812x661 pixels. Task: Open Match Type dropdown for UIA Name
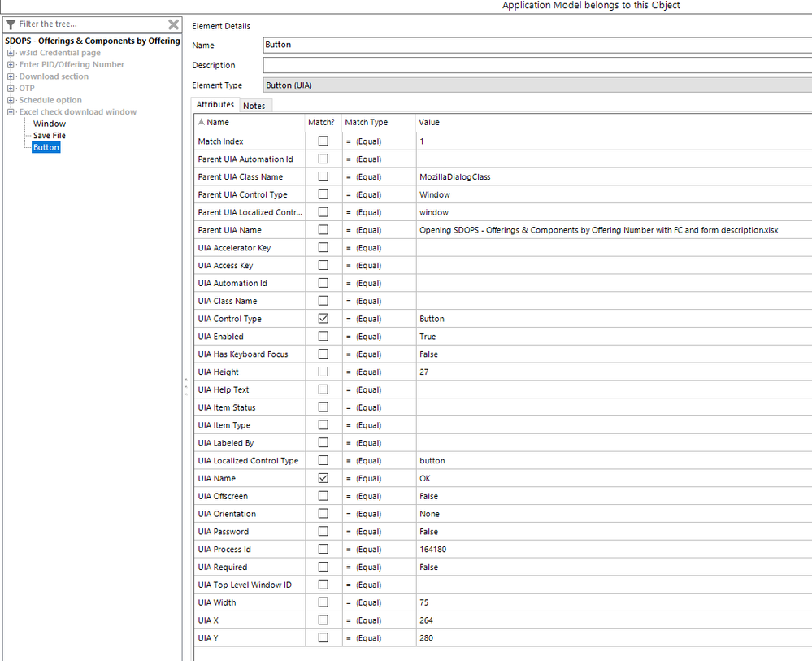pyautogui.click(x=379, y=479)
